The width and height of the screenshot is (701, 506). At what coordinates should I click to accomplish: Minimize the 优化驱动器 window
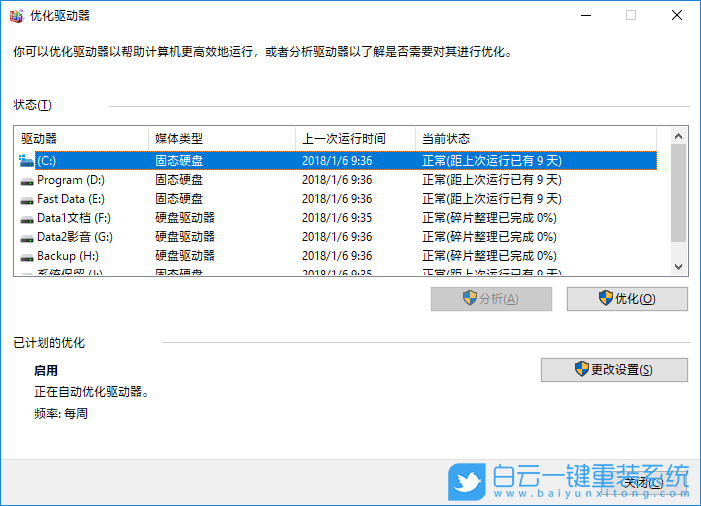pyautogui.click(x=586, y=16)
